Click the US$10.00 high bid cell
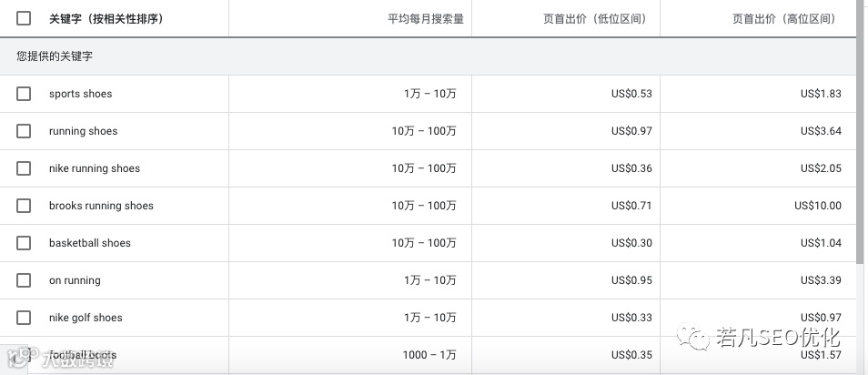 pos(817,206)
